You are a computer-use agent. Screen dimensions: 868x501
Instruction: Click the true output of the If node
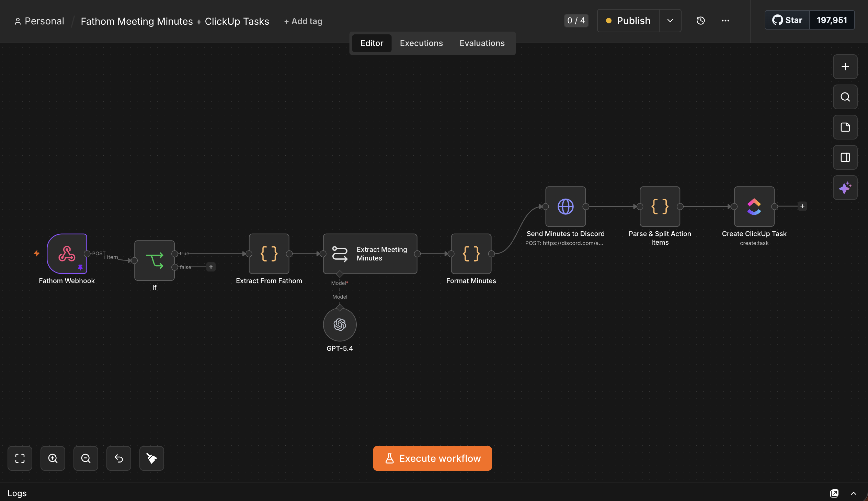(x=175, y=254)
